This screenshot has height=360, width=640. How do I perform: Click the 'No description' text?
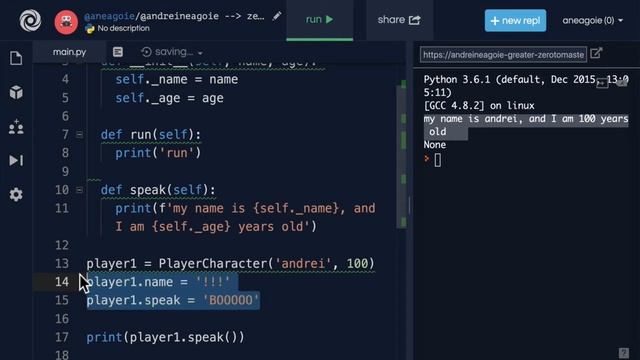[123, 29]
